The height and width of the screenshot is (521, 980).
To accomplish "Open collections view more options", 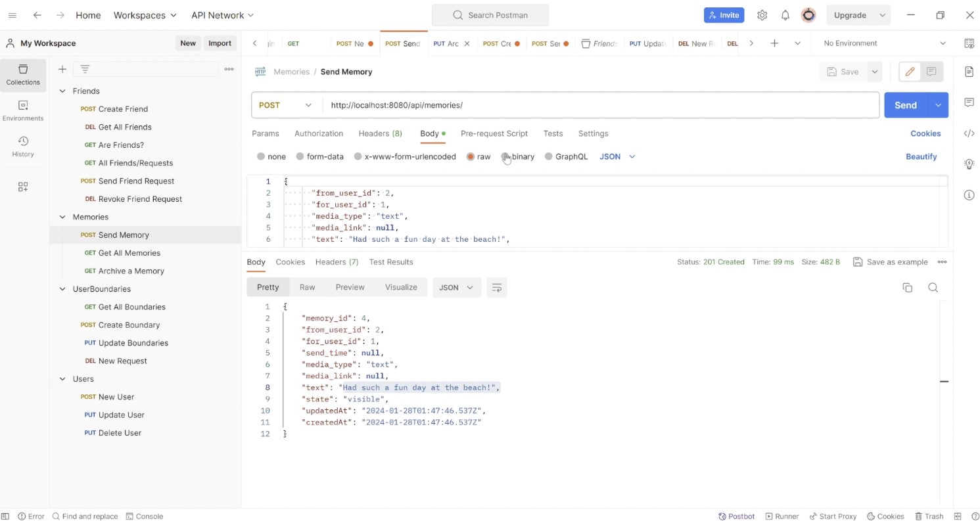I will tap(229, 69).
